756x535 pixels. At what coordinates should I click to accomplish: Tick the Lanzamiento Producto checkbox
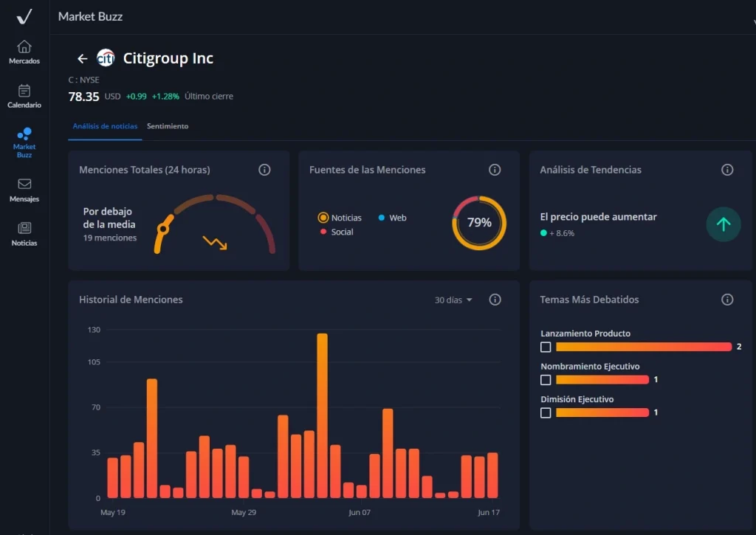pyautogui.click(x=546, y=347)
